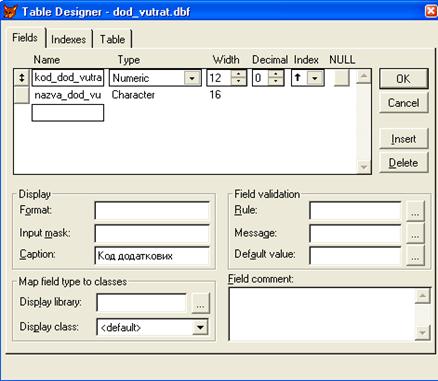Click the Insert button
The height and width of the screenshot is (381, 438).
click(x=403, y=139)
